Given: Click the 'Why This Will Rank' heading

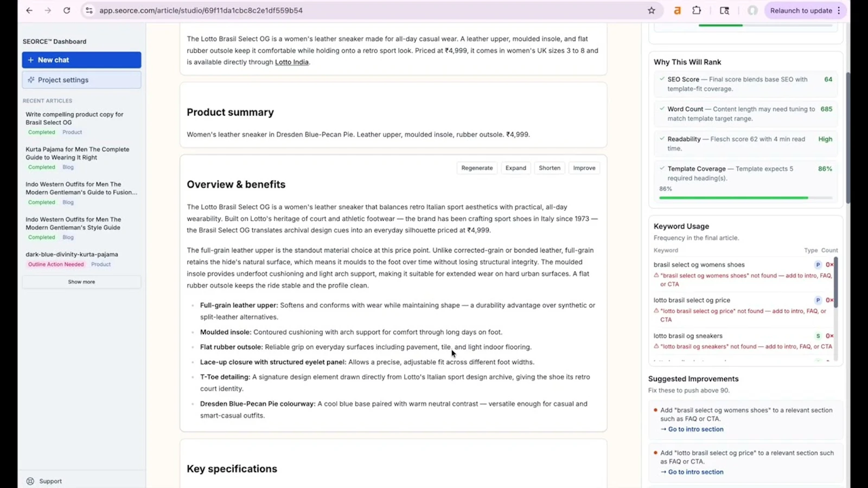Looking at the screenshot, I should click(687, 62).
